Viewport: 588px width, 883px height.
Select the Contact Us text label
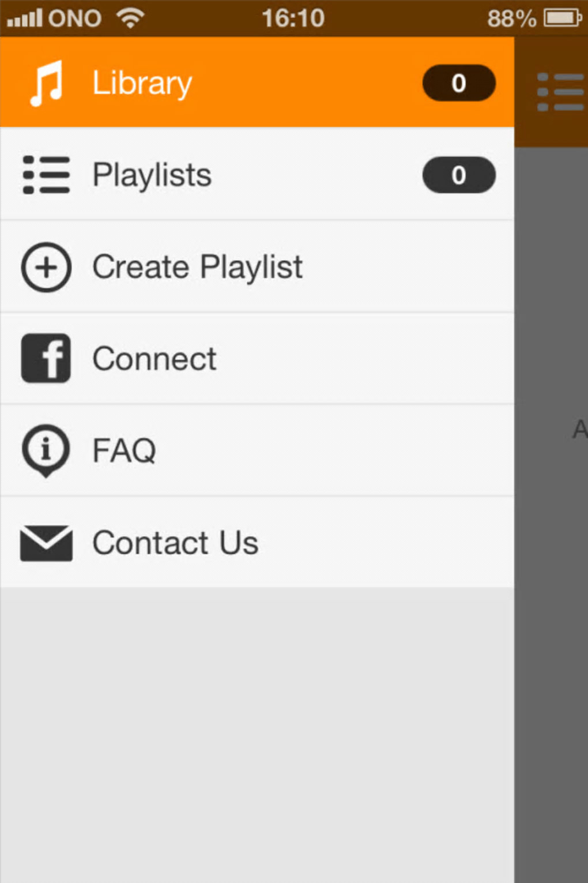pos(175,543)
